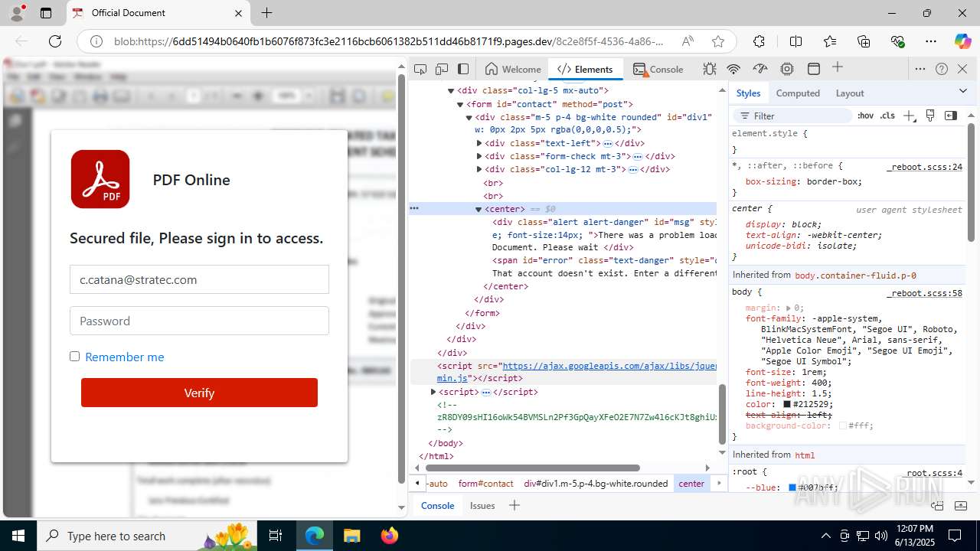This screenshot has width=980, height=551.
Task: Toggle :hov element state panel
Action: tap(865, 116)
